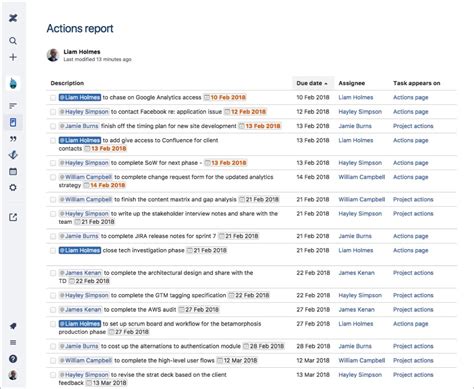Open Liam Holmes author name link
Viewport: 474px width, 389px height.
[x=82, y=52]
